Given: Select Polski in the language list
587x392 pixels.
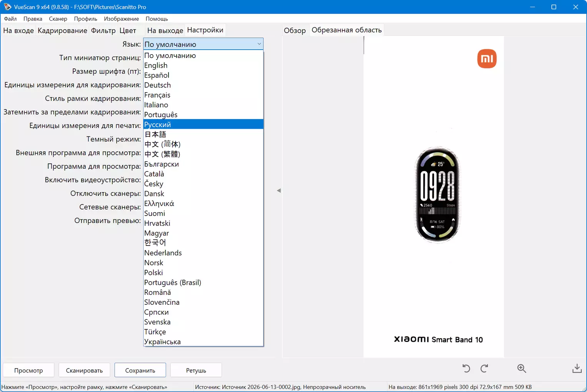Looking at the screenshot, I should tap(203, 272).
